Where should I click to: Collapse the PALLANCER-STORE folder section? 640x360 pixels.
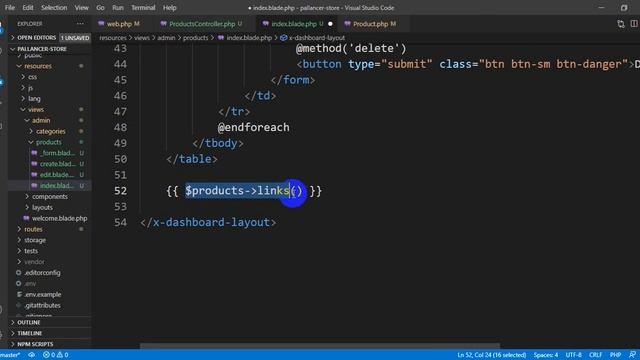pos(50,49)
